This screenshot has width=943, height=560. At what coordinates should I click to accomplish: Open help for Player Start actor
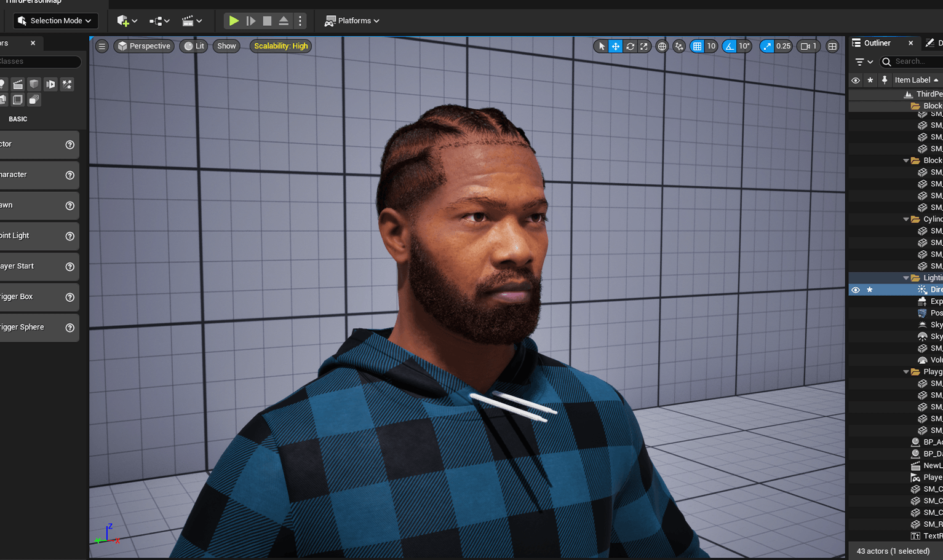click(70, 267)
